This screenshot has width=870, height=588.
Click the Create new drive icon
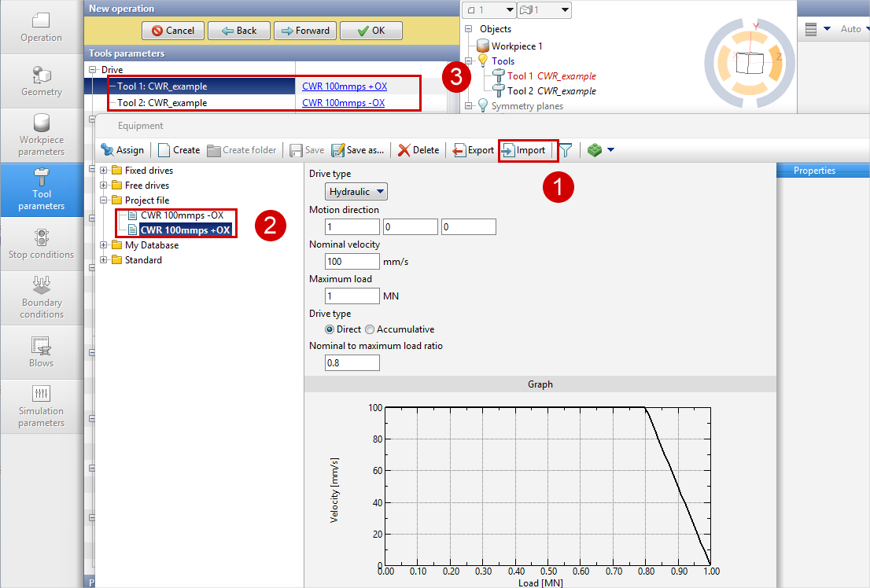pyautogui.click(x=164, y=150)
